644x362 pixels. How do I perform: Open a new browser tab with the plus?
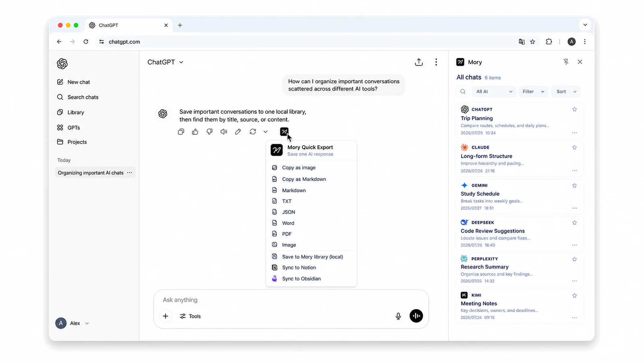[x=180, y=25]
